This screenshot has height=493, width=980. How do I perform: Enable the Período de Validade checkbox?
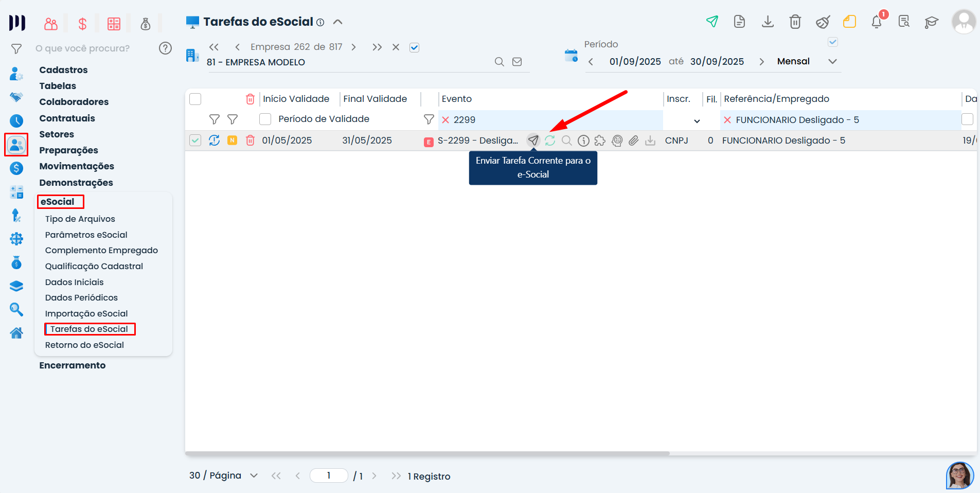265,119
